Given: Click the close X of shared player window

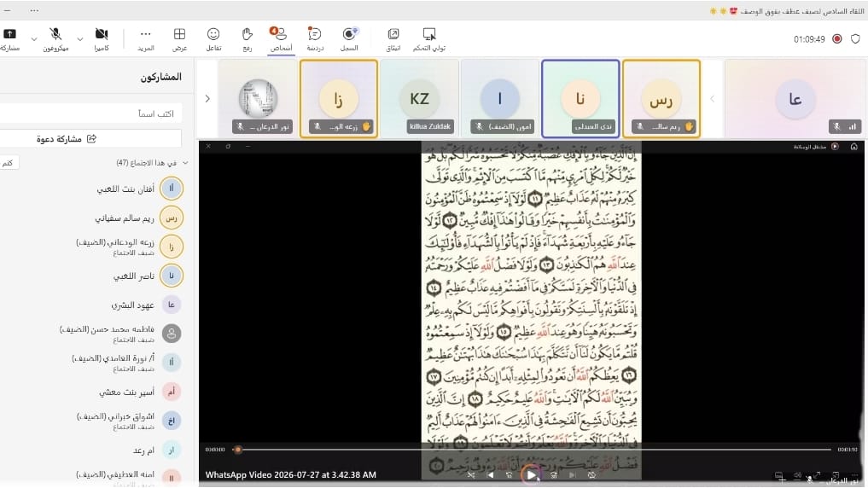Looking at the screenshot, I should [x=208, y=146].
